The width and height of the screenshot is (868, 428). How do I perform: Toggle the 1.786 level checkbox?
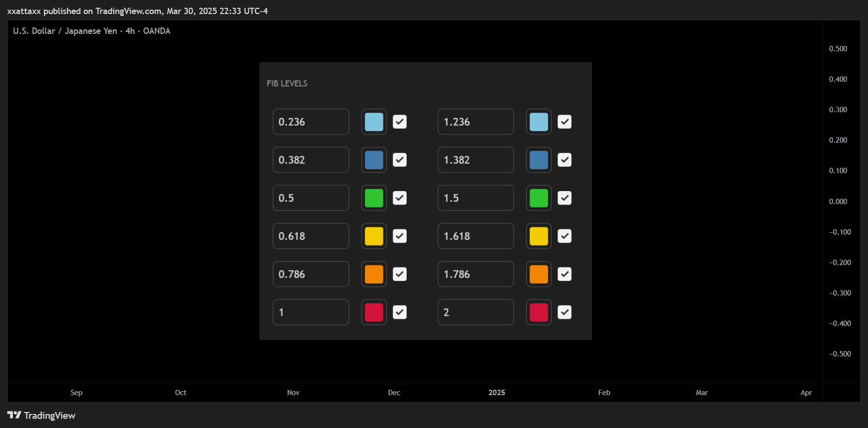pyautogui.click(x=564, y=274)
